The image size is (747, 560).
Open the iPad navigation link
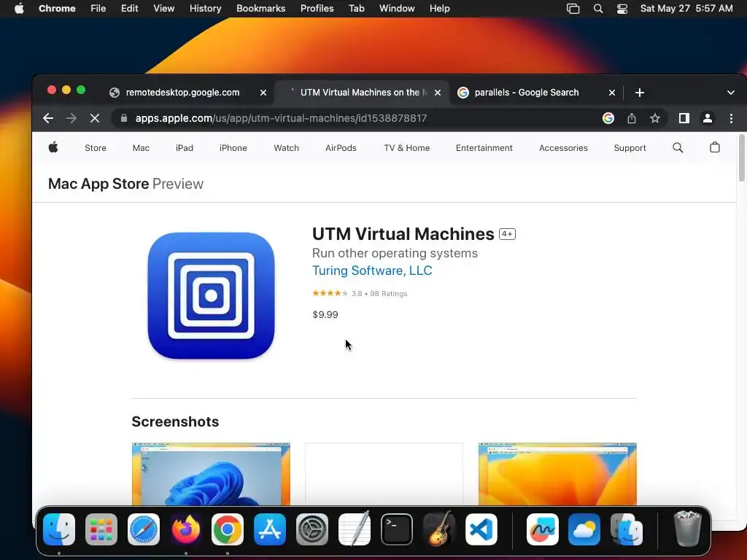(185, 148)
